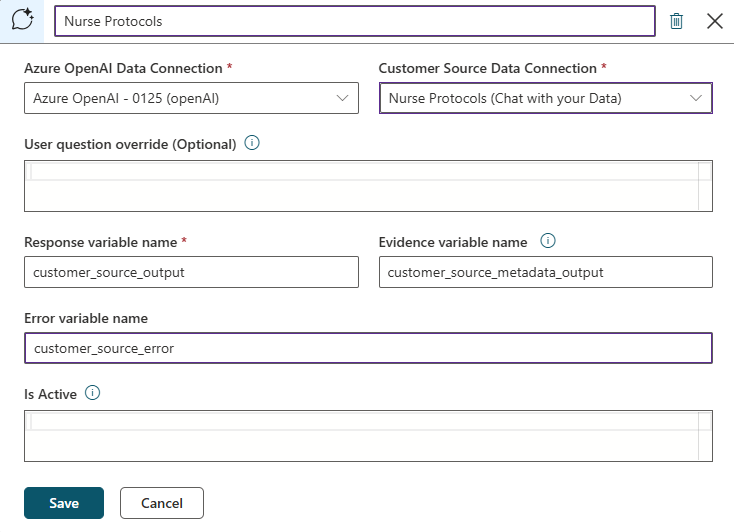Click the chat sparkle icon at top left

point(21,21)
